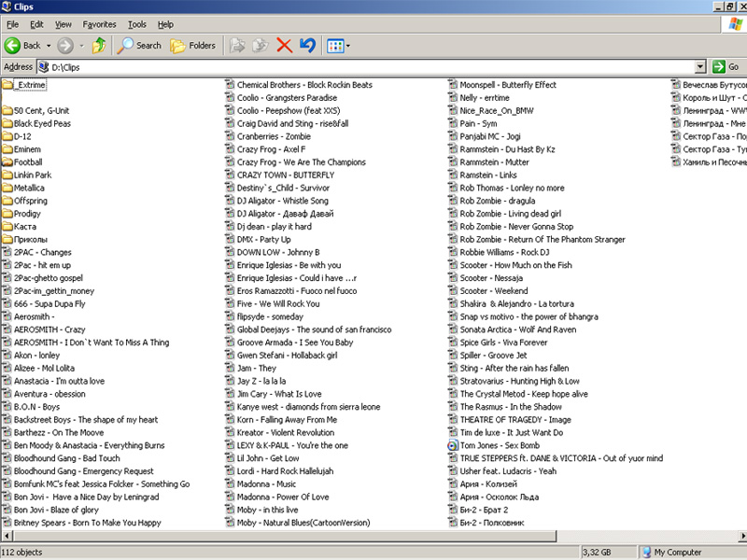The width and height of the screenshot is (747, 560).
Task: Click the Forward arrow icon
Action: 65,46
